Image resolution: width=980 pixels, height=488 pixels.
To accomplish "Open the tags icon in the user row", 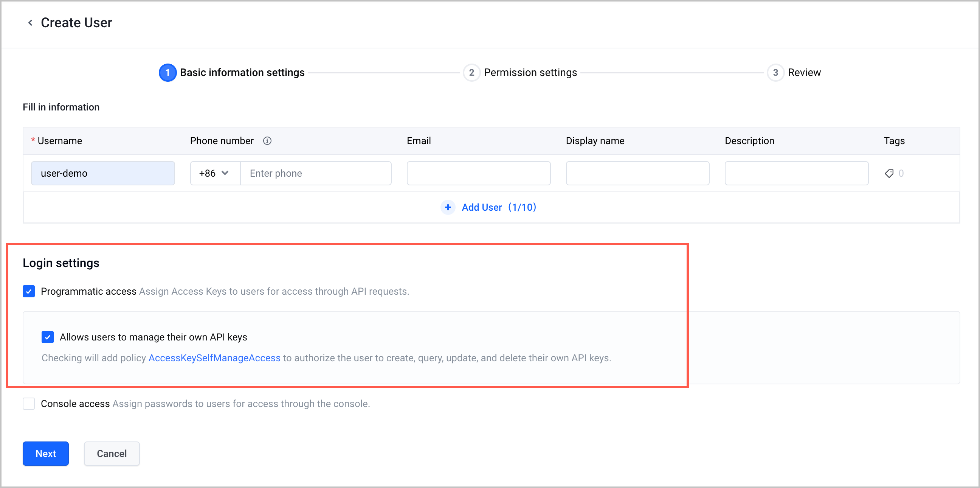I will point(889,174).
